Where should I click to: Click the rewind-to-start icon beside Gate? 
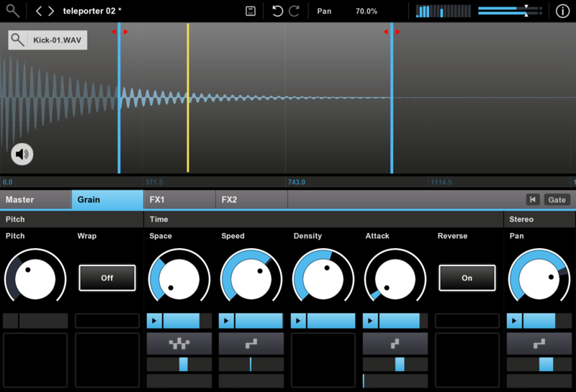tap(532, 200)
